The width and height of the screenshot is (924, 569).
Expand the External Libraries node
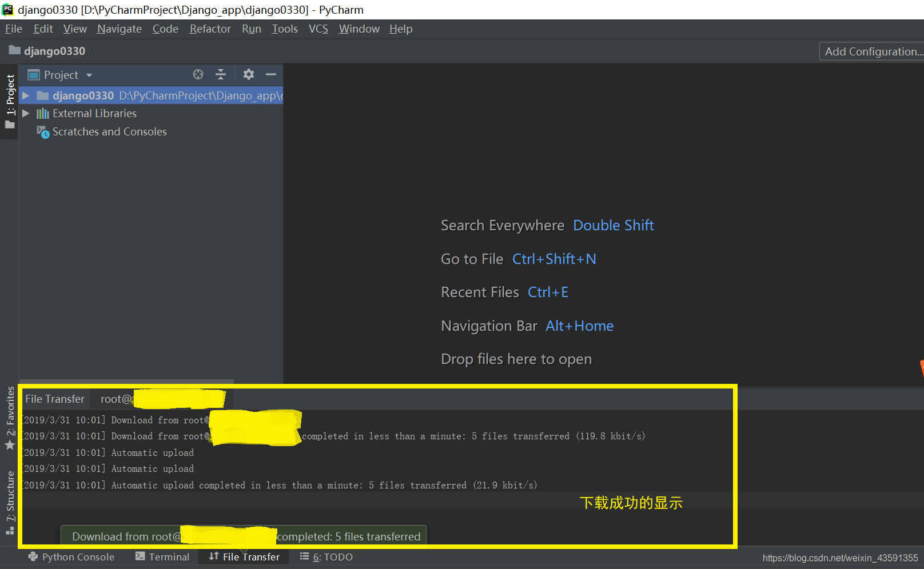tap(26, 114)
